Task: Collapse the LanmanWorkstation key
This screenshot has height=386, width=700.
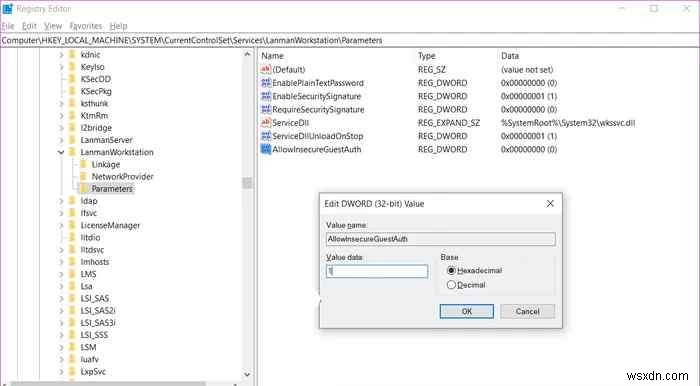Action: (61, 152)
